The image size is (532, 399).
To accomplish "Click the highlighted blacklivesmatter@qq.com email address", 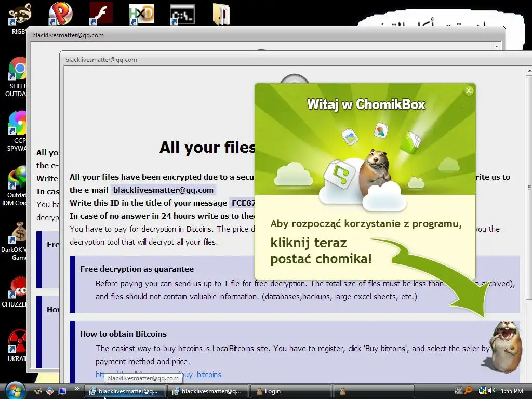I will click(x=163, y=190).
